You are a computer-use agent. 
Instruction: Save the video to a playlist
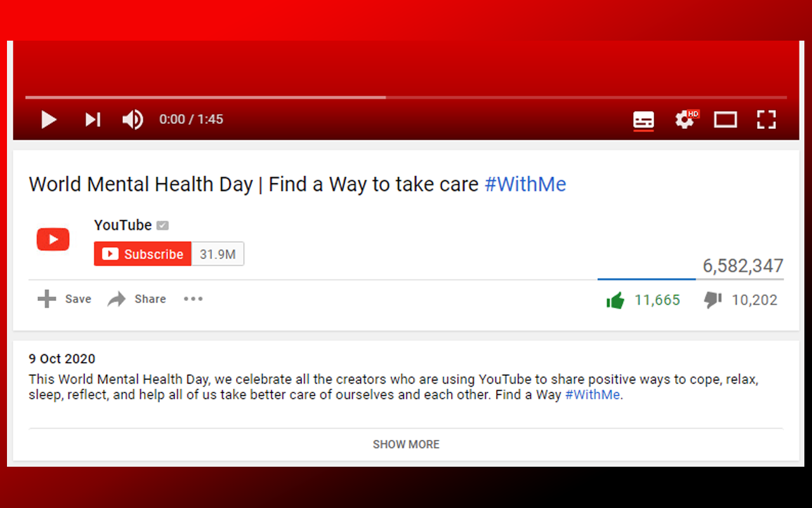pos(64,299)
